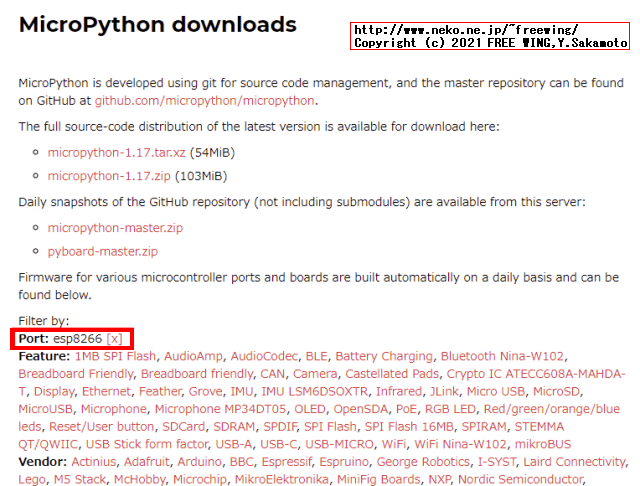Filter by PoE feature
The width and height of the screenshot is (640, 486).
point(406,409)
